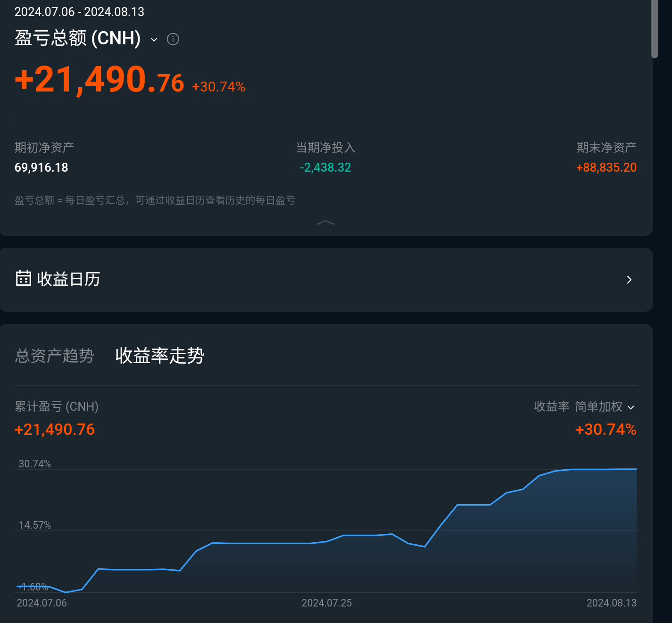Click the 收益率 label beside 简单加权

click(552, 407)
